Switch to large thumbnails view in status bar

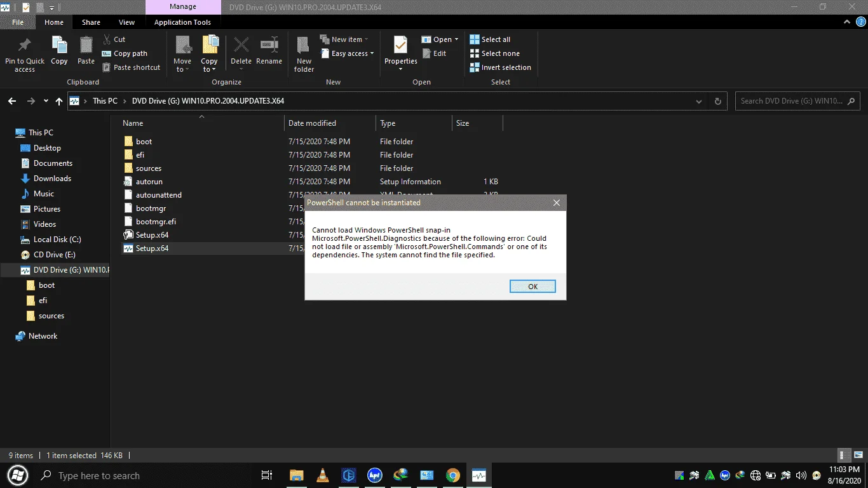(857, 455)
